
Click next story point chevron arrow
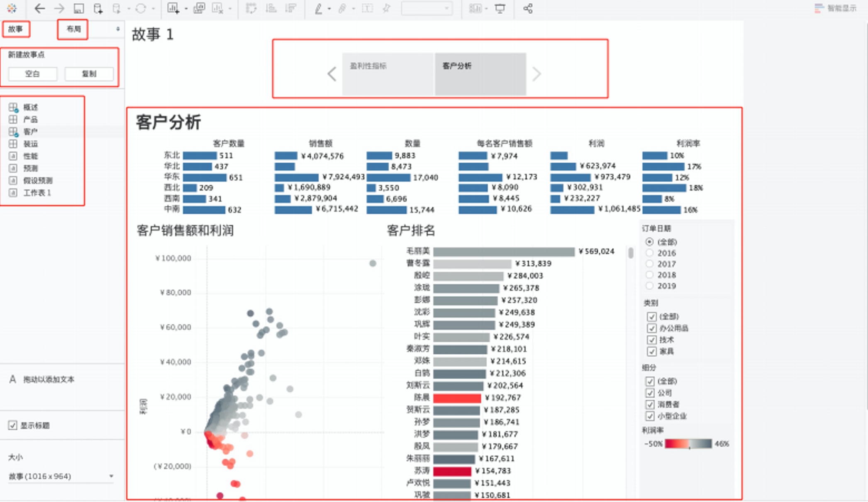click(537, 74)
